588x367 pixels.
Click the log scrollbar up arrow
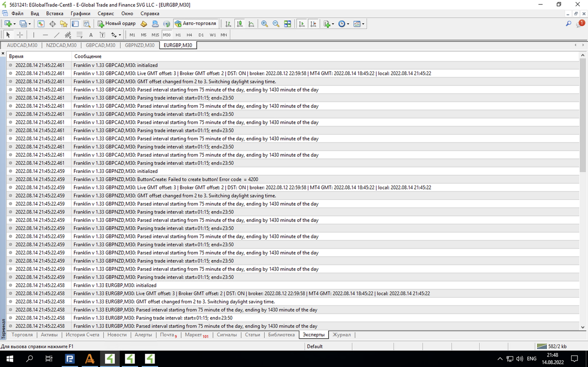click(x=583, y=55)
